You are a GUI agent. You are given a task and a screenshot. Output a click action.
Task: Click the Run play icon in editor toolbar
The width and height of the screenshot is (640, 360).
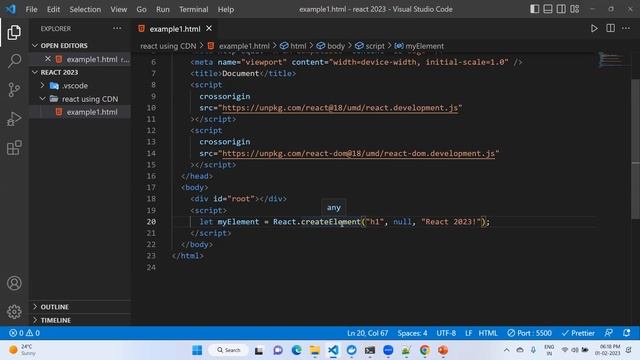click(594, 29)
